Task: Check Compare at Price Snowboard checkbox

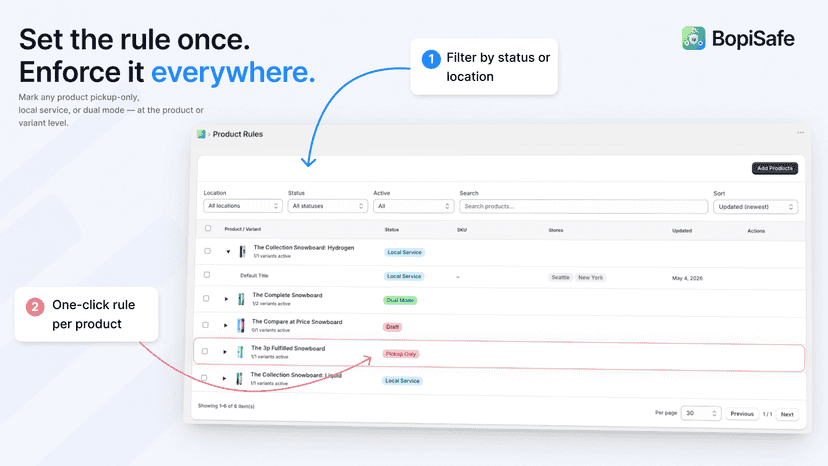Action: coord(206,325)
